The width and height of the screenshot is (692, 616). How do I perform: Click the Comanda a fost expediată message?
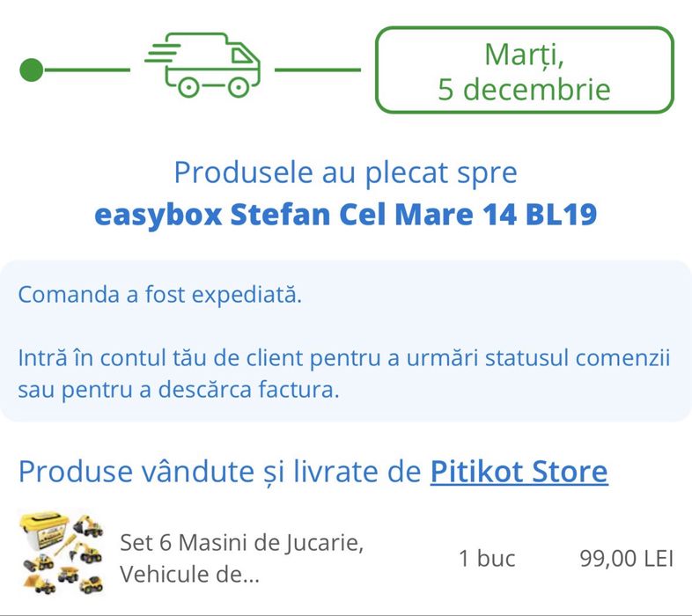coord(159,294)
